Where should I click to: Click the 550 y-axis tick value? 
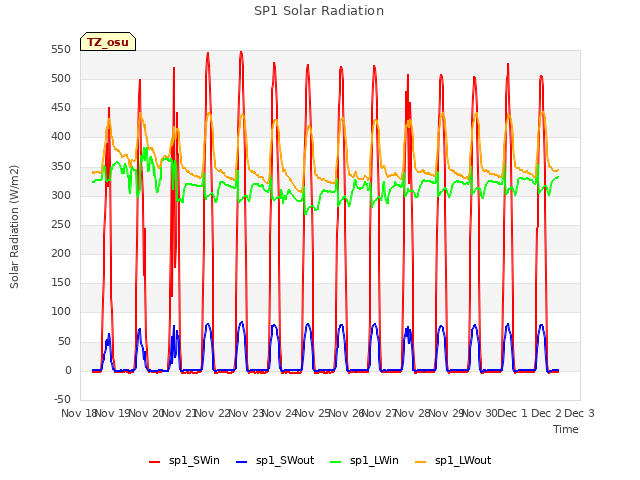point(61,49)
